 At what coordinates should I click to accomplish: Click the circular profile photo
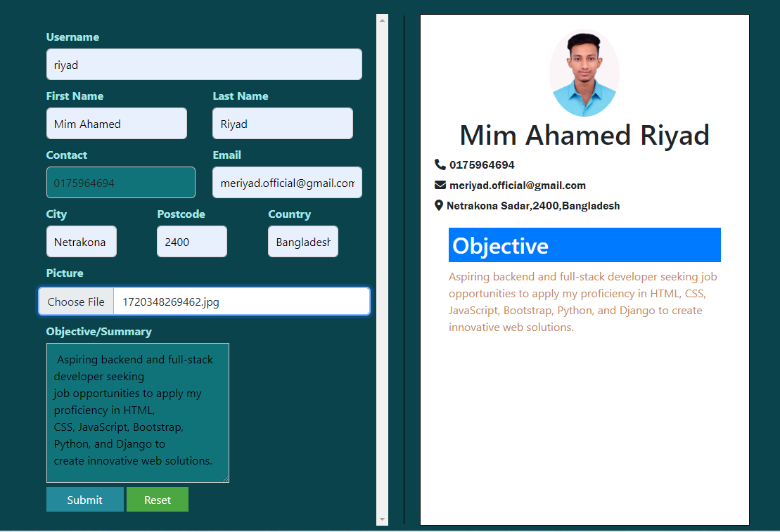[x=584, y=74]
